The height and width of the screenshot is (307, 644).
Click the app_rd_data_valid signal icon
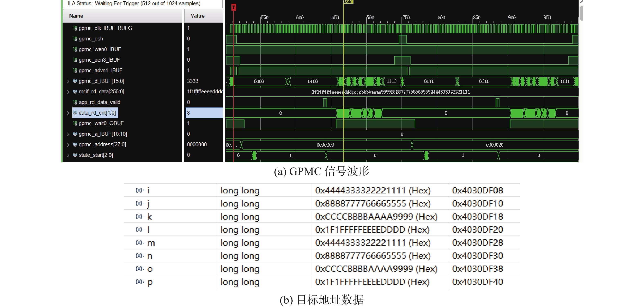[x=75, y=102]
